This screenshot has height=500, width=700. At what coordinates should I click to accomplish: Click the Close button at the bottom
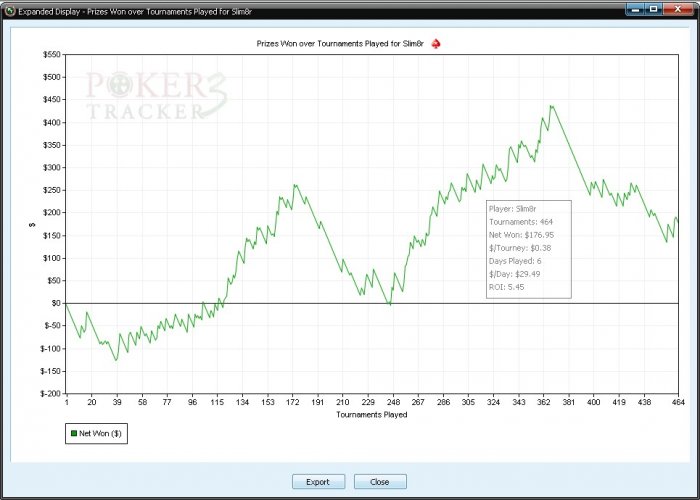point(380,482)
